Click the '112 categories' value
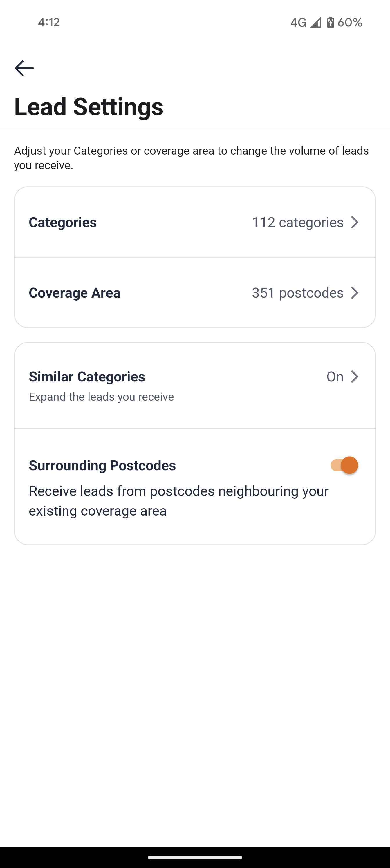Image resolution: width=390 pixels, height=868 pixels. coord(298,223)
